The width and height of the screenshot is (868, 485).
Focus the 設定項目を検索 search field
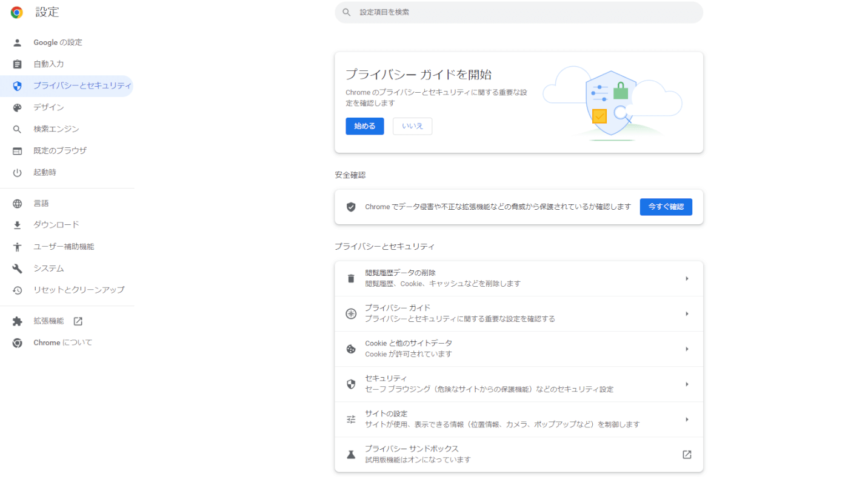pos(519,12)
